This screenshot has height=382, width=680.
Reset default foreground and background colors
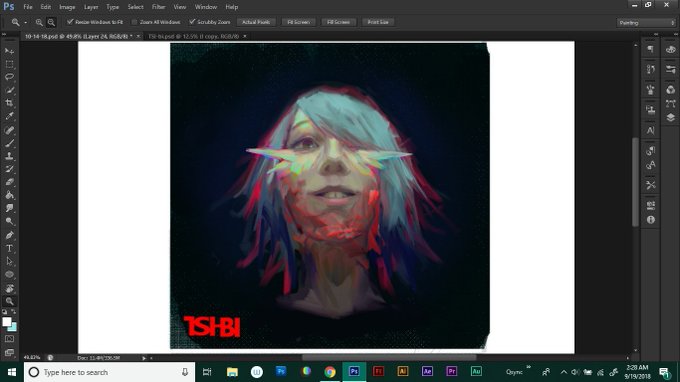click(x=4, y=312)
